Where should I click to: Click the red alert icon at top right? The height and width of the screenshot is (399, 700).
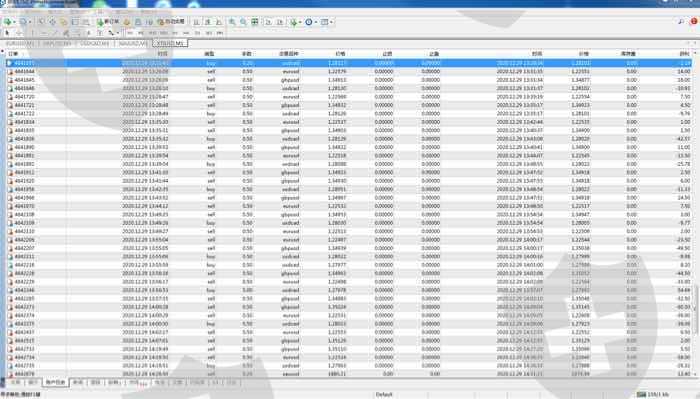click(x=694, y=21)
